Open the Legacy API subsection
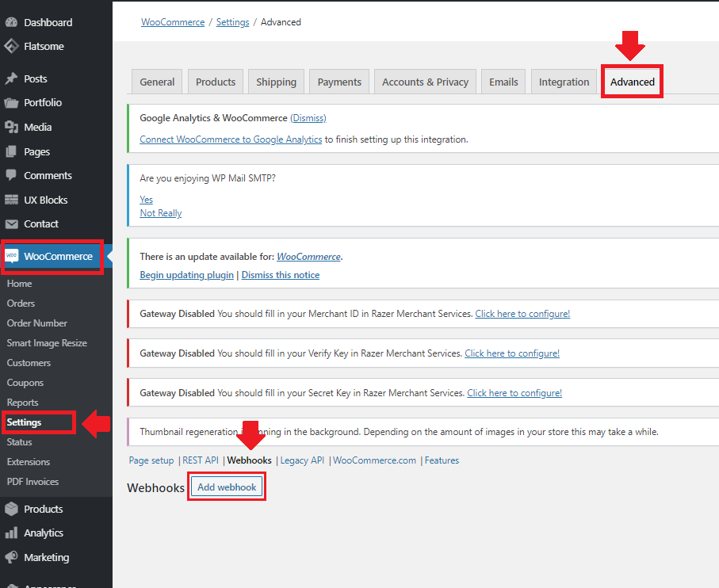The image size is (719, 588). (x=302, y=460)
